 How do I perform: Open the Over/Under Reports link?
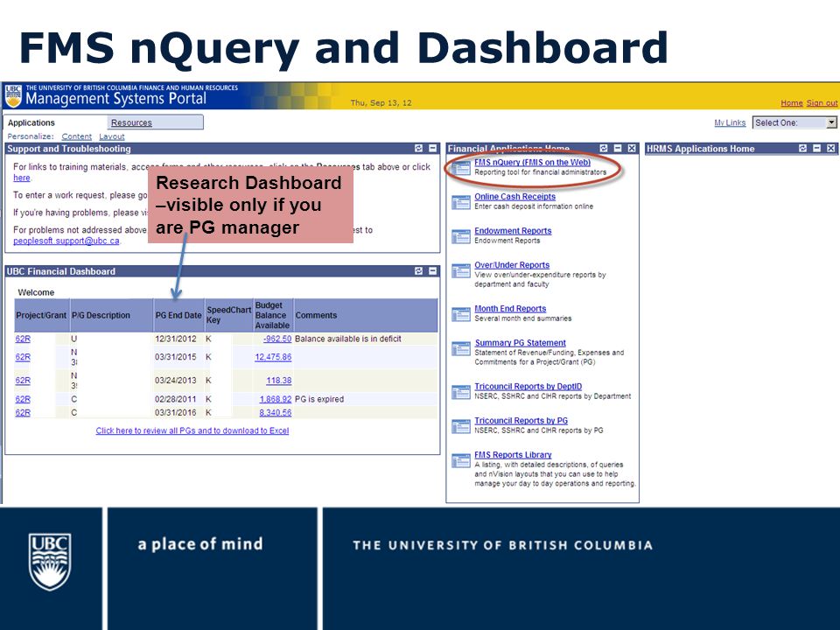pyautogui.click(x=512, y=265)
